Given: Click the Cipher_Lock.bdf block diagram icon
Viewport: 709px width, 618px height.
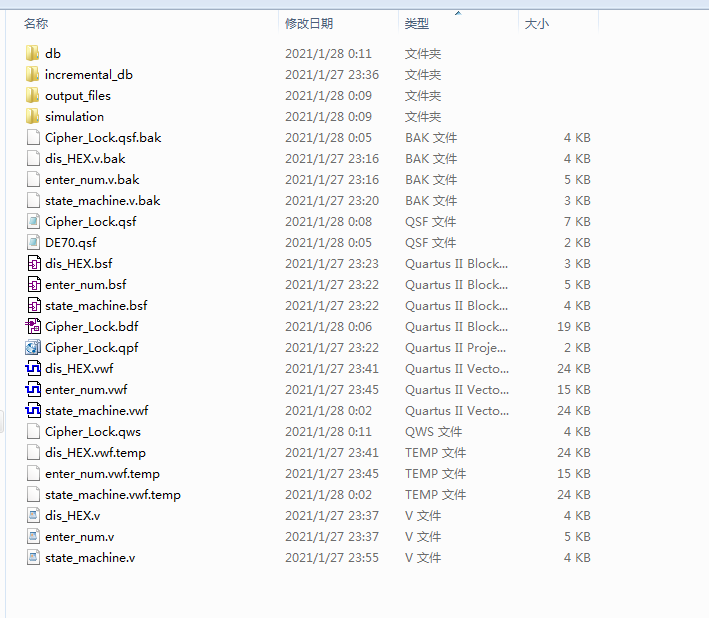Looking at the screenshot, I should [x=33, y=326].
